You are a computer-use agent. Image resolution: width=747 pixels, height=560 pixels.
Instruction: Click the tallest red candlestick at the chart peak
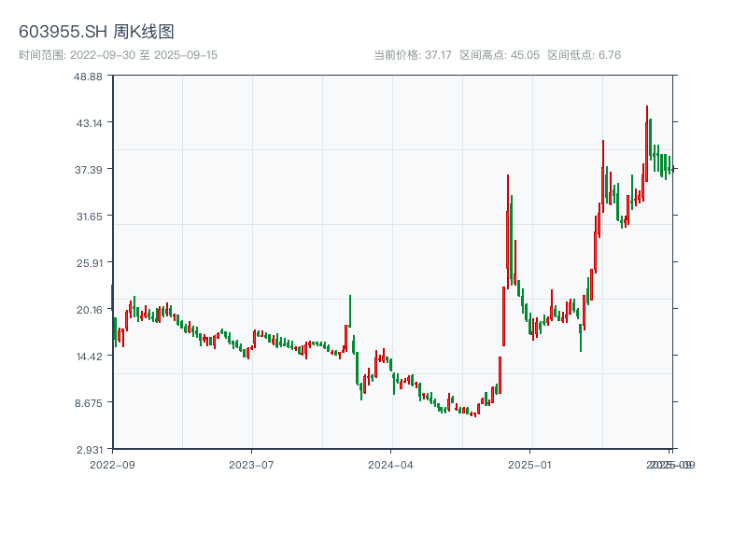[x=646, y=143]
